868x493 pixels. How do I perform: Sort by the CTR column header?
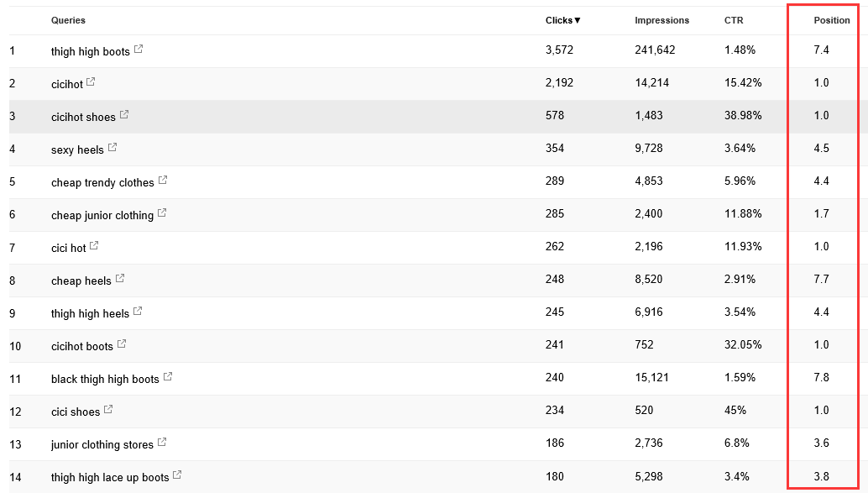click(734, 20)
